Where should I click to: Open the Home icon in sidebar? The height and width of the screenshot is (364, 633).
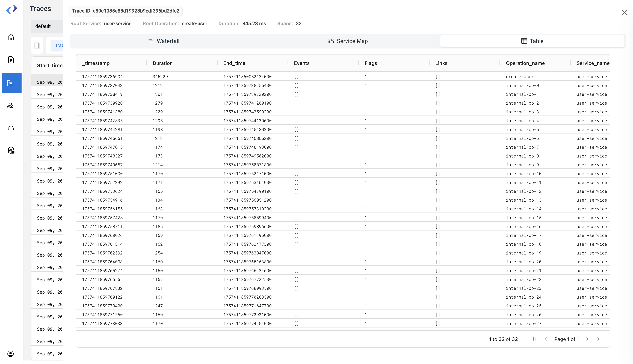[11, 38]
